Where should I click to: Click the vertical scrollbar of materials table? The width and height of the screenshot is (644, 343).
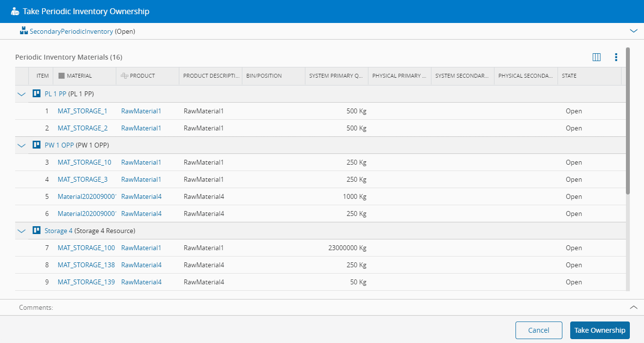[627, 122]
